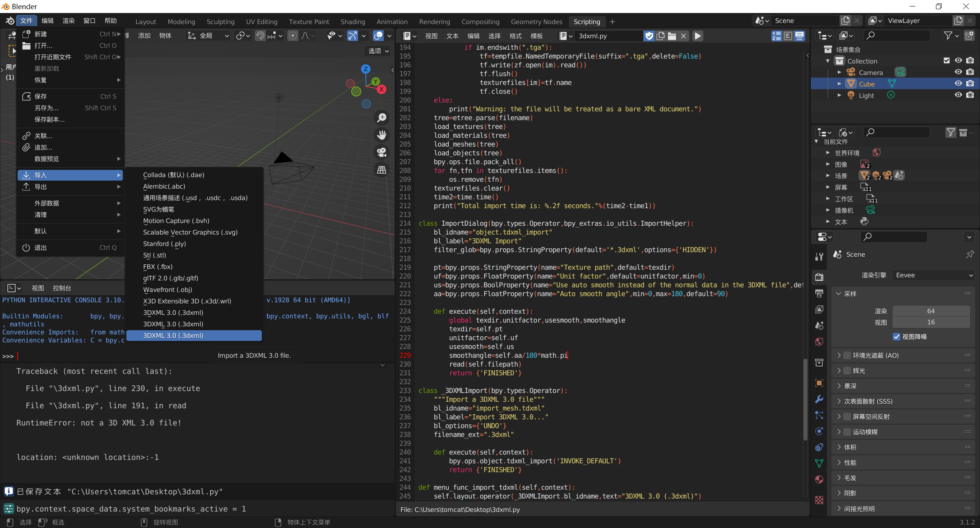
Task: Run the 3dxml.py script
Action: click(x=697, y=36)
